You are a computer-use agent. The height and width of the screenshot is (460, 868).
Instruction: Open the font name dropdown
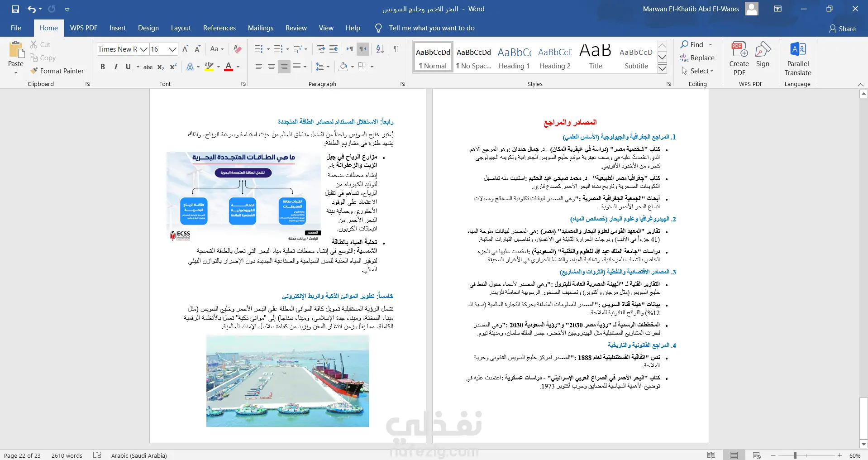tap(143, 49)
